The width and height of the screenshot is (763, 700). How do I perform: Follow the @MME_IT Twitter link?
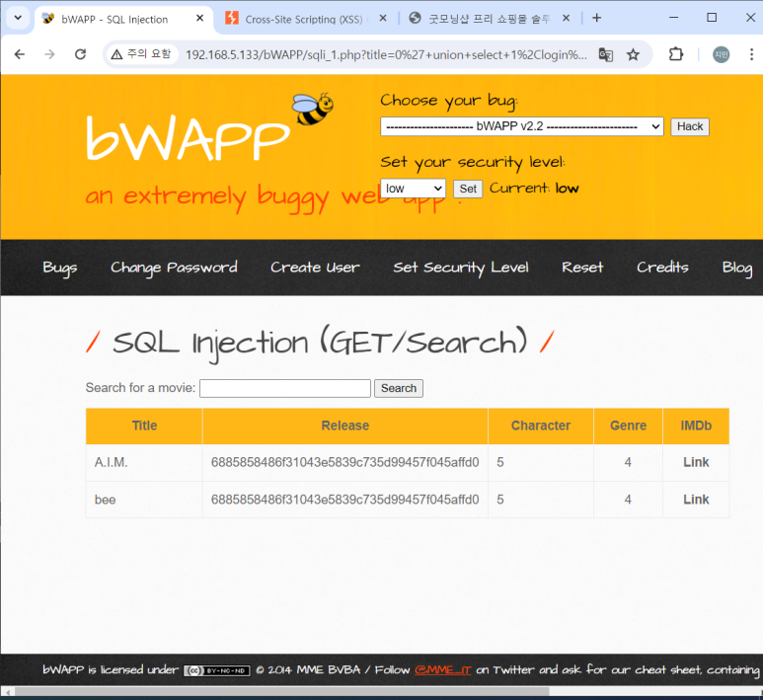tap(443, 670)
